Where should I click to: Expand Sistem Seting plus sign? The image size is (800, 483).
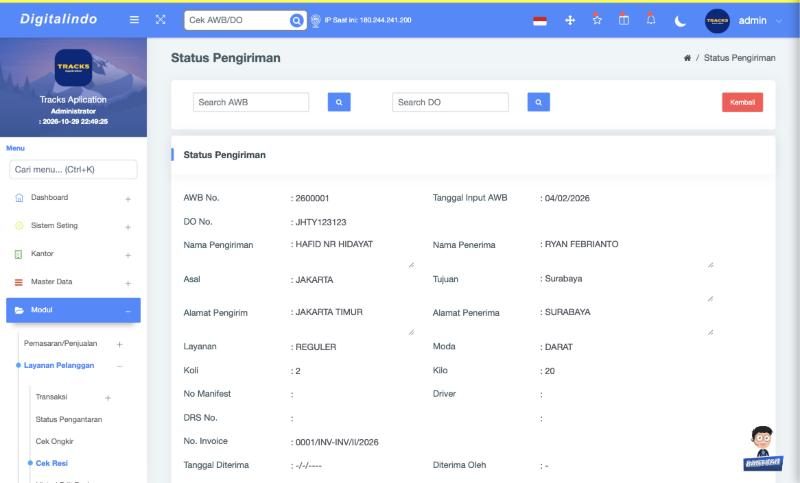(128, 227)
